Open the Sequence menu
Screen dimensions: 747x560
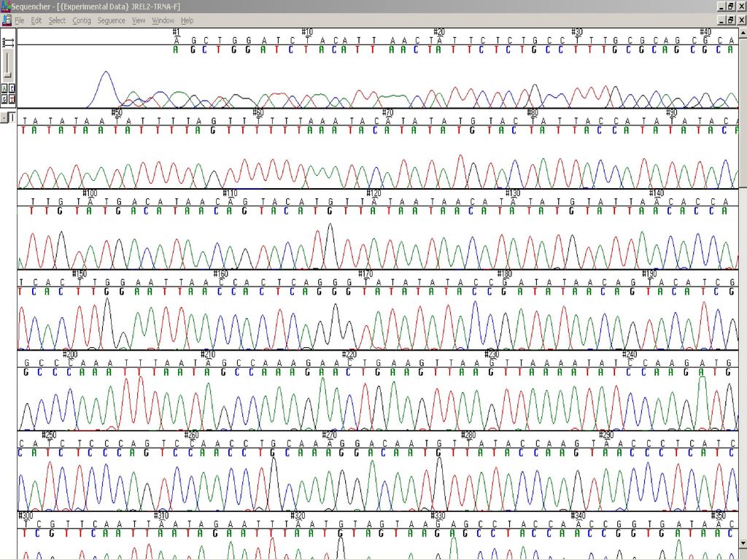click(x=111, y=20)
